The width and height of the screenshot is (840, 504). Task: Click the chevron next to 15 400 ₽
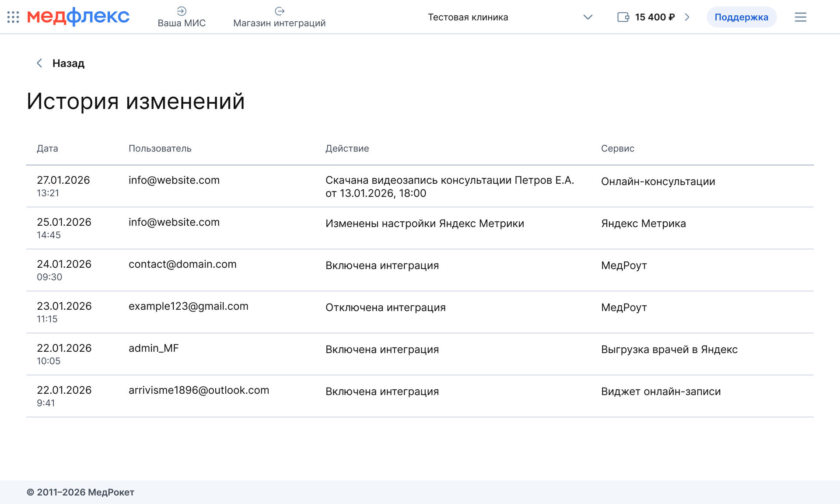[x=687, y=17]
